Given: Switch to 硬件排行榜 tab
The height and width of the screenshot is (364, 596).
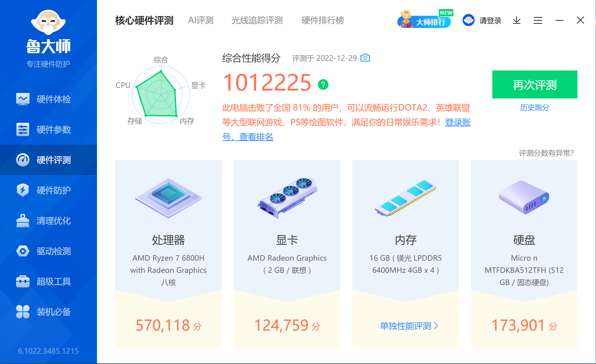Looking at the screenshot, I should tap(323, 20).
